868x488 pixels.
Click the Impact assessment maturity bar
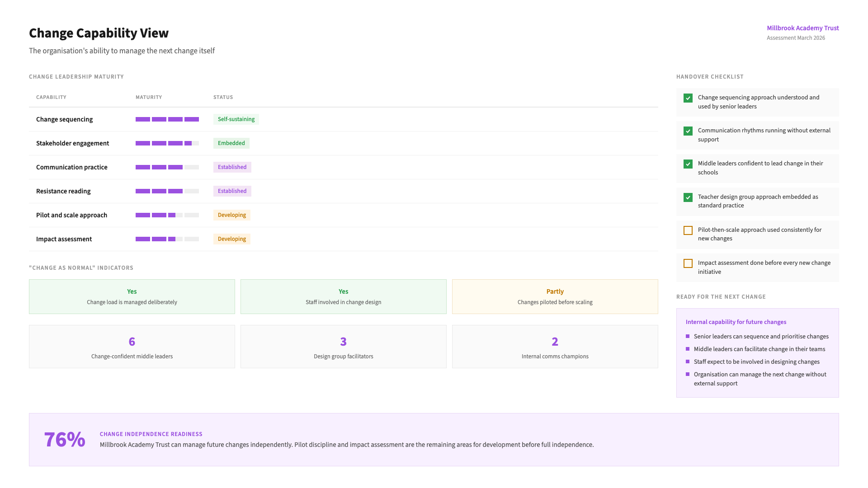coord(167,239)
